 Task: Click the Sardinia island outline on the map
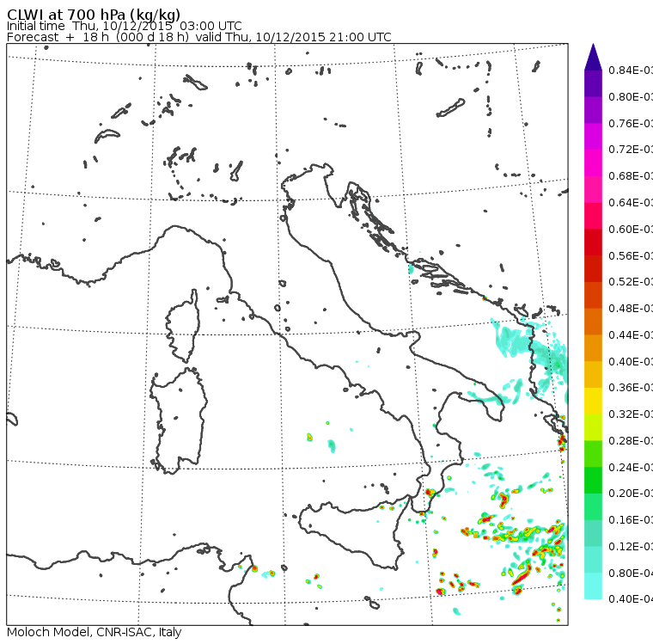[179, 421]
